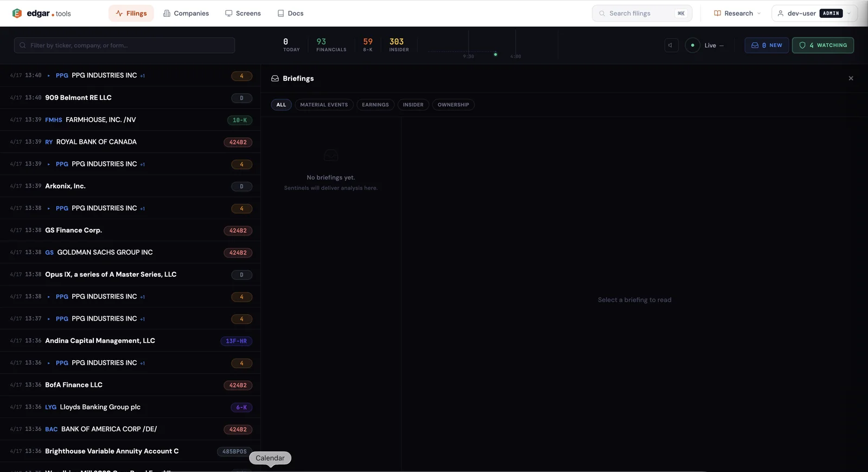The height and width of the screenshot is (472, 868).
Task: Click the Calendar tooltip button
Action: tap(270, 458)
